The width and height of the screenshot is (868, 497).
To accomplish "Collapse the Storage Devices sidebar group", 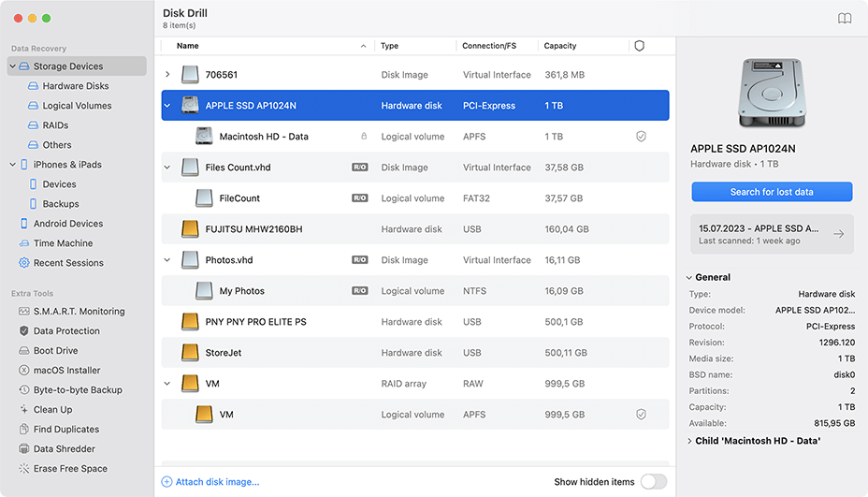I will coord(13,66).
